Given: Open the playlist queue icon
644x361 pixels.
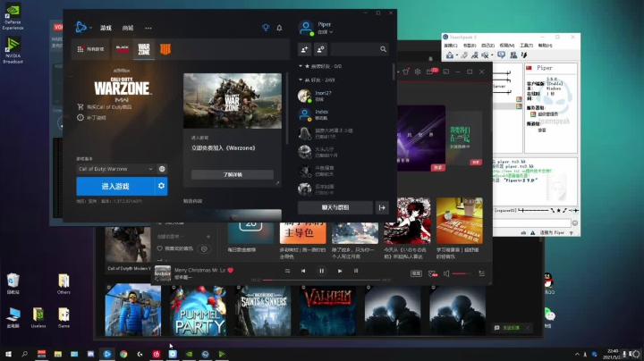Looking at the screenshot, I should point(482,273).
